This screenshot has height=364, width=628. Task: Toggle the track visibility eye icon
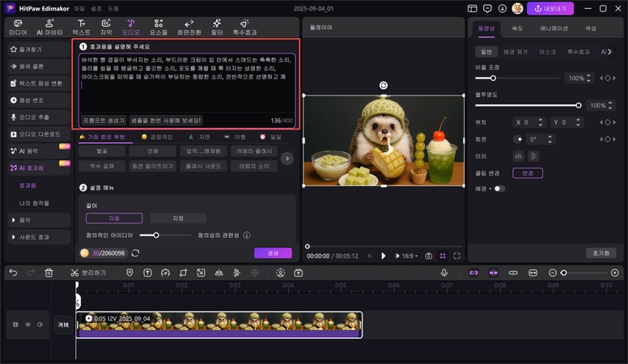28,324
